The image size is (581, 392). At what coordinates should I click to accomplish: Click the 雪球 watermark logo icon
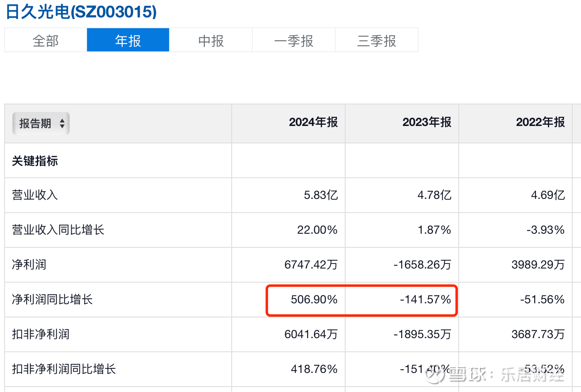pos(436,375)
